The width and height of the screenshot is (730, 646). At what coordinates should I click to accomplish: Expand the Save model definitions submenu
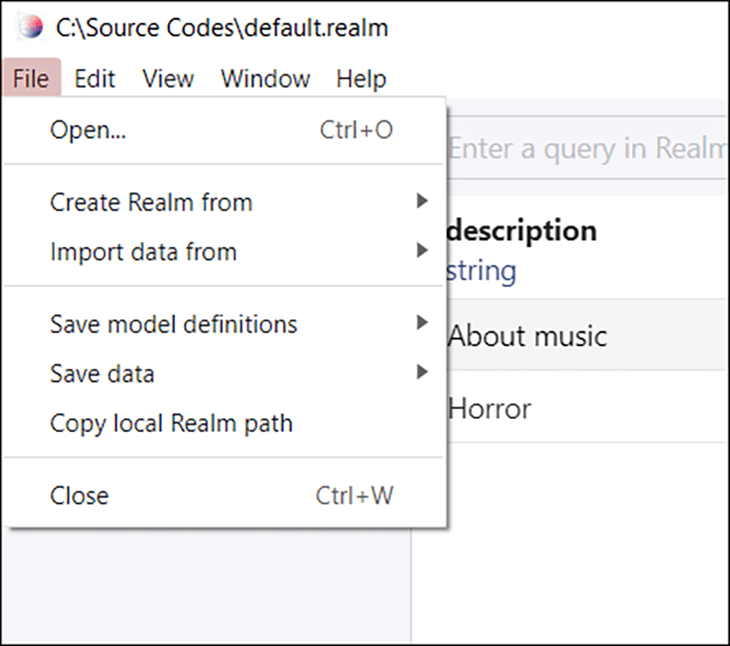tap(173, 324)
